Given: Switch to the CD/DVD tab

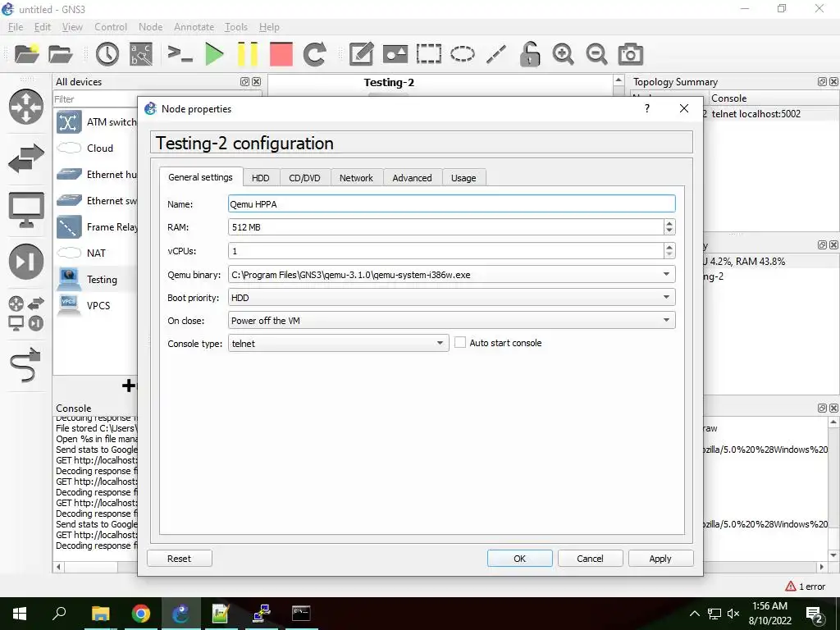Looking at the screenshot, I should point(304,178).
